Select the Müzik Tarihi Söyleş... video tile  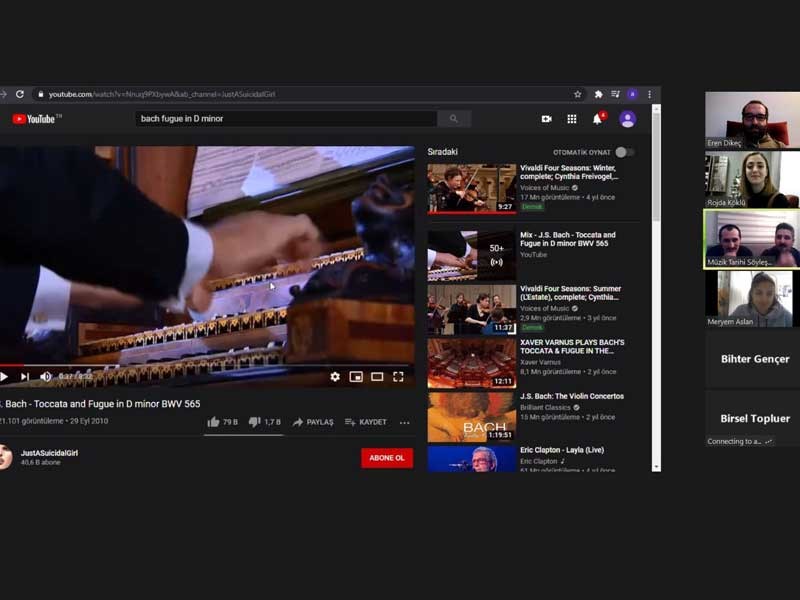tap(752, 239)
